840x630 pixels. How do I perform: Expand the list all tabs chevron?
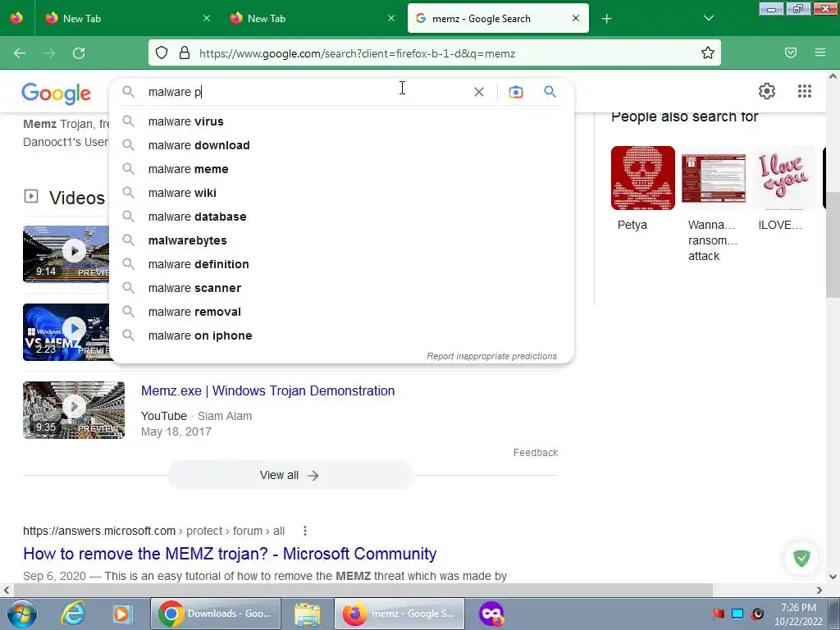coord(708,19)
